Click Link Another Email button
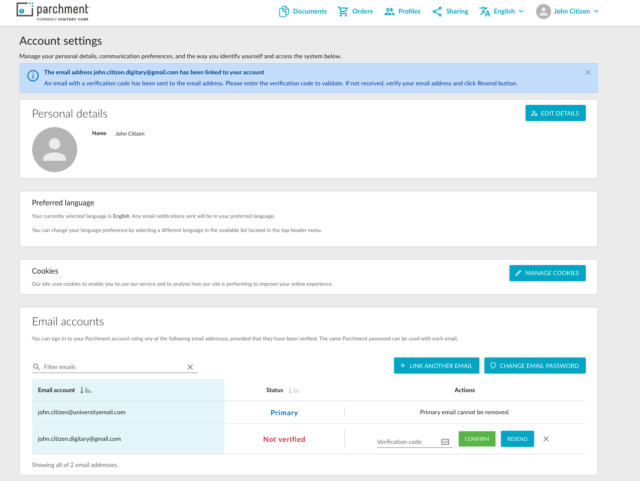 [436, 366]
